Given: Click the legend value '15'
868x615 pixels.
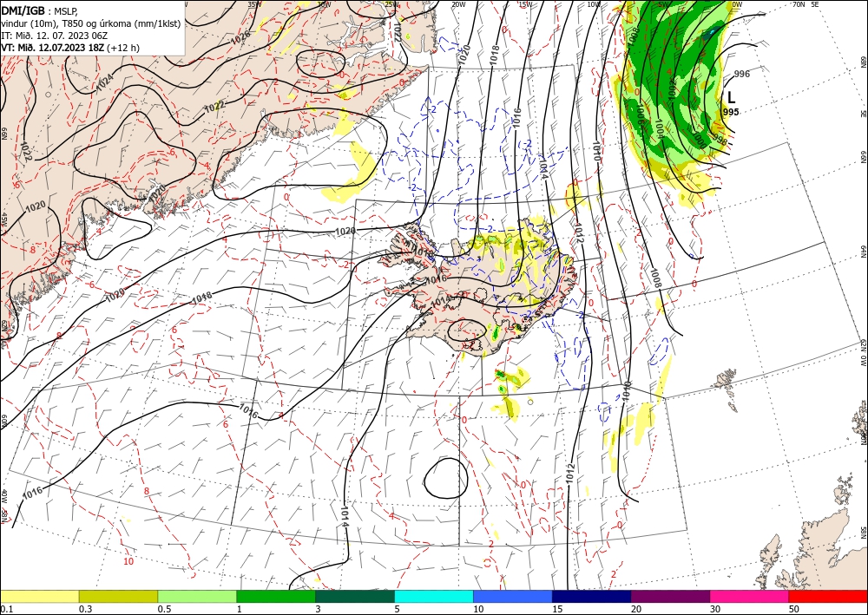Looking at the screenshot, I should pyautogui.click(x=557, y=609).
